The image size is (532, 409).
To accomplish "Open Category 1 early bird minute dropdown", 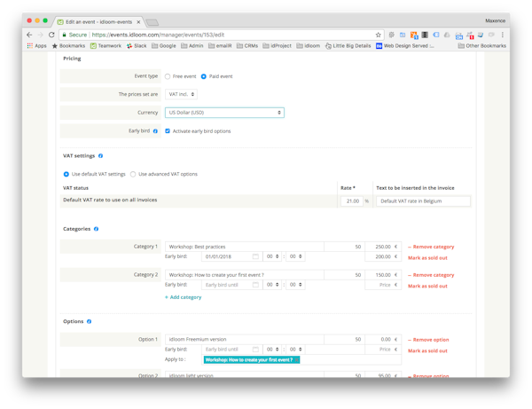I will (295, 256).
